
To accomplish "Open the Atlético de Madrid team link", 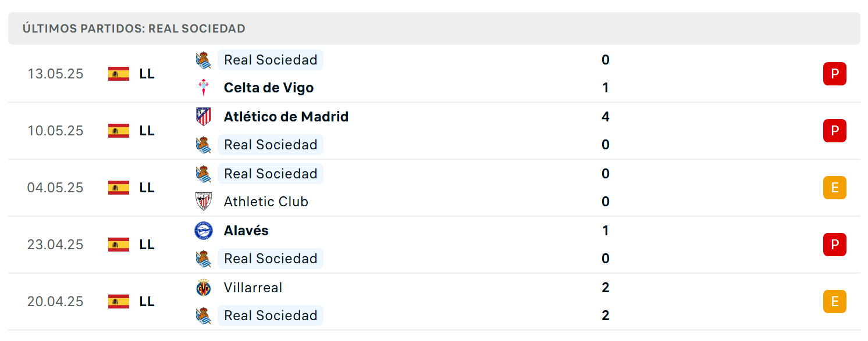I will point(286,117).
